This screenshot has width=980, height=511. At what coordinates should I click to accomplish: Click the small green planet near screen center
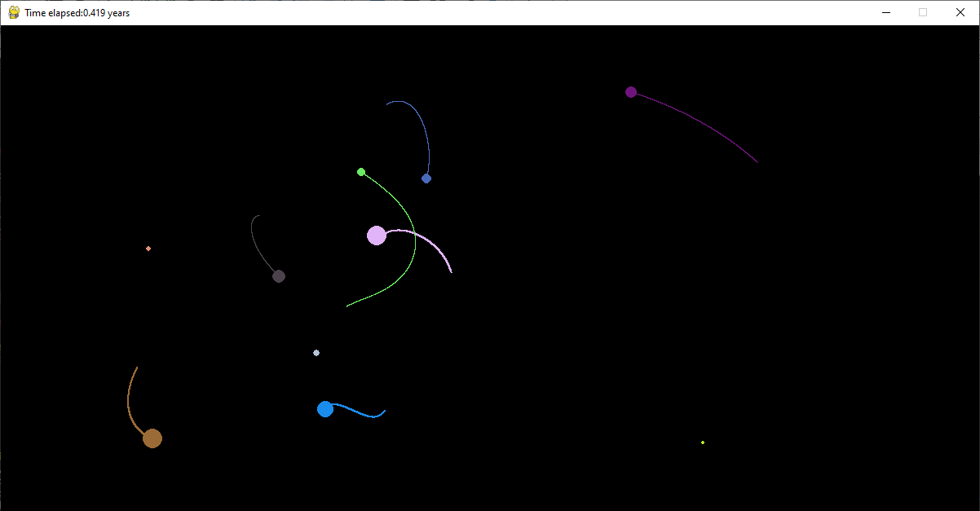click(x=360, y=171)
